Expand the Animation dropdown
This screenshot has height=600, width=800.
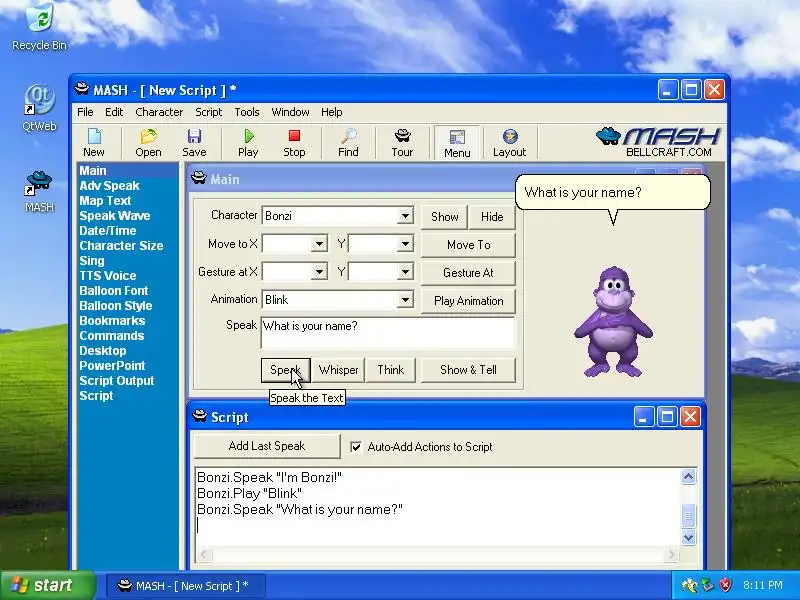405,299
